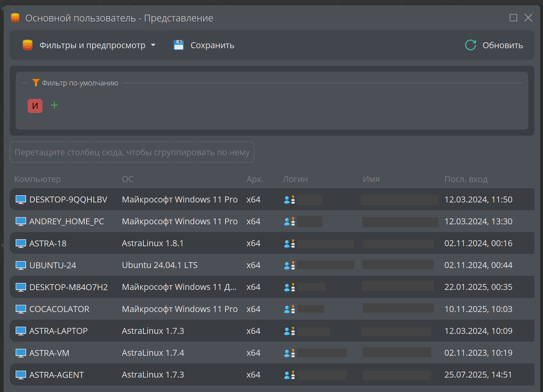Image resolution: width=543 pixels, height=392 pixels.
Task: Click user icon in ANDREY_HOME_PC row
Action: click(289, 221)
